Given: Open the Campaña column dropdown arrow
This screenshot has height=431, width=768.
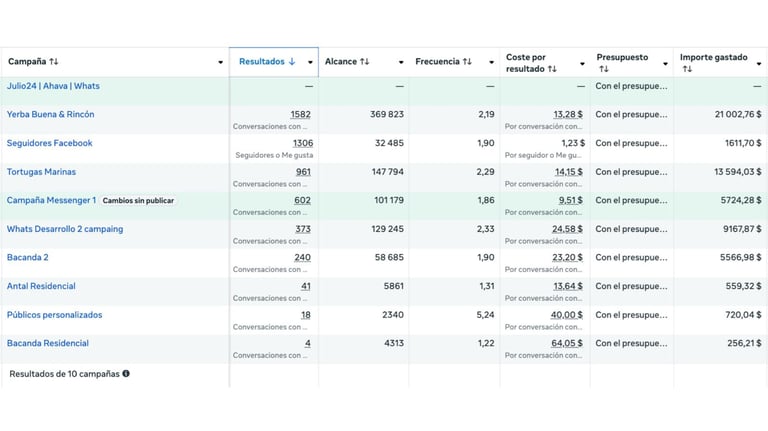Looking at the screenshot, I should pos(221,63).
